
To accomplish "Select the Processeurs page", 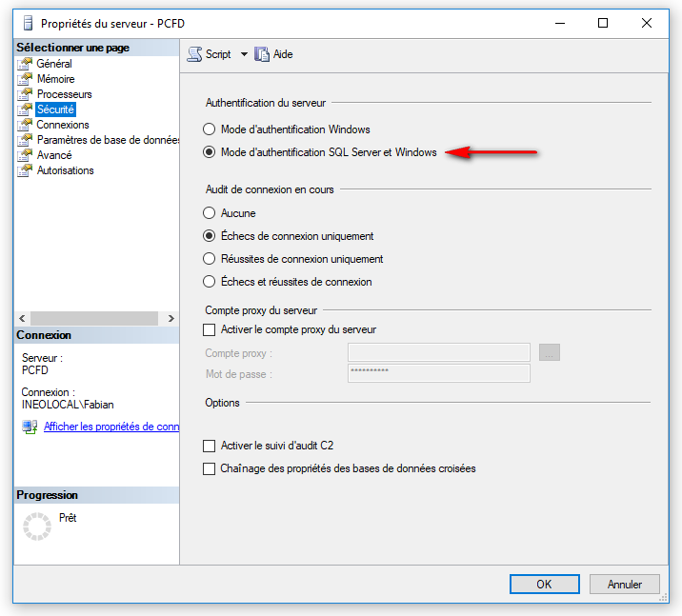I will coord(64,94).
